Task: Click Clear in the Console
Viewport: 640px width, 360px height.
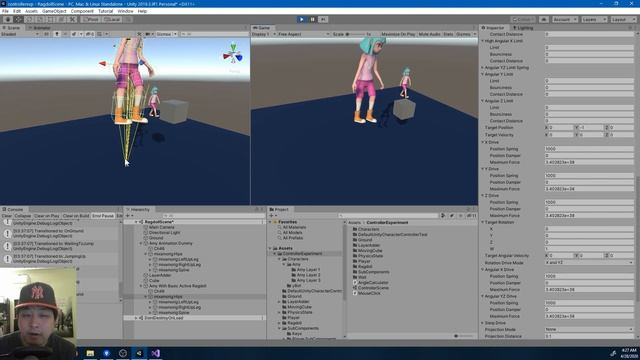Action: point(7,216)
